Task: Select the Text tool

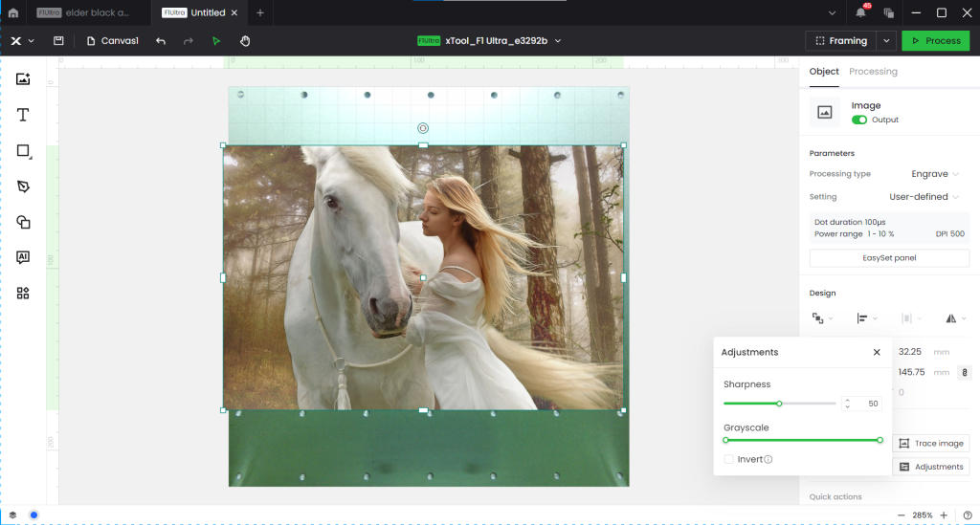Action: [23, 115]
